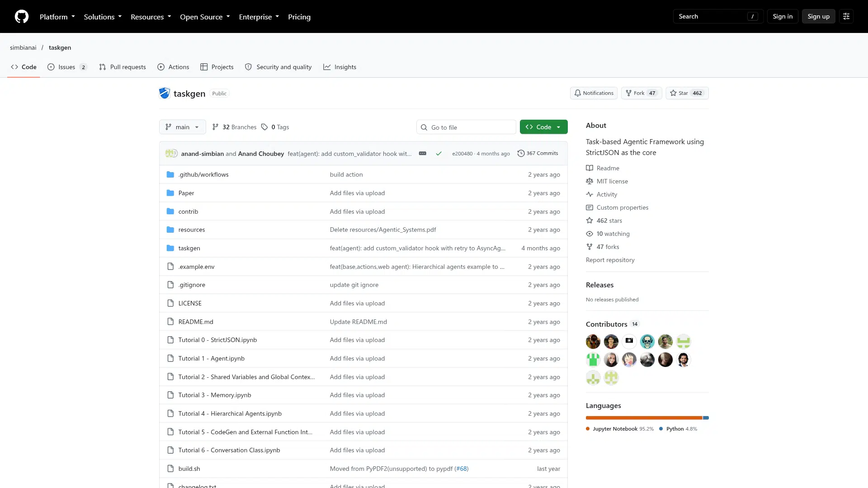Open the Paper folder
Image resolution: width=868 pixels, height=488 pixels.
[x=186, y=193]
